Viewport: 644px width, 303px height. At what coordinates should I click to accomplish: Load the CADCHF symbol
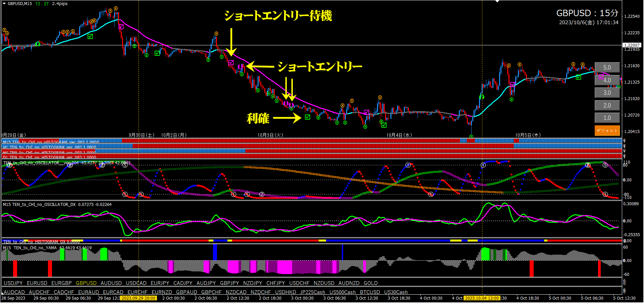(x=64, y=292)
